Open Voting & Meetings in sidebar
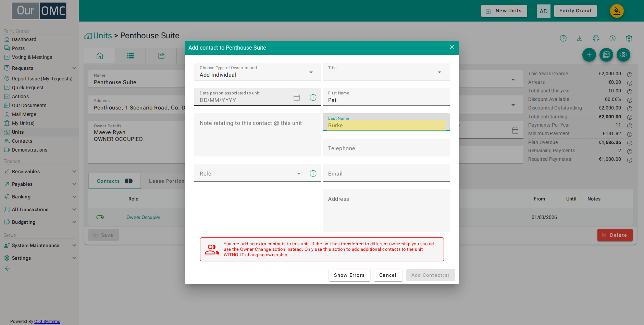 [32, 57]
